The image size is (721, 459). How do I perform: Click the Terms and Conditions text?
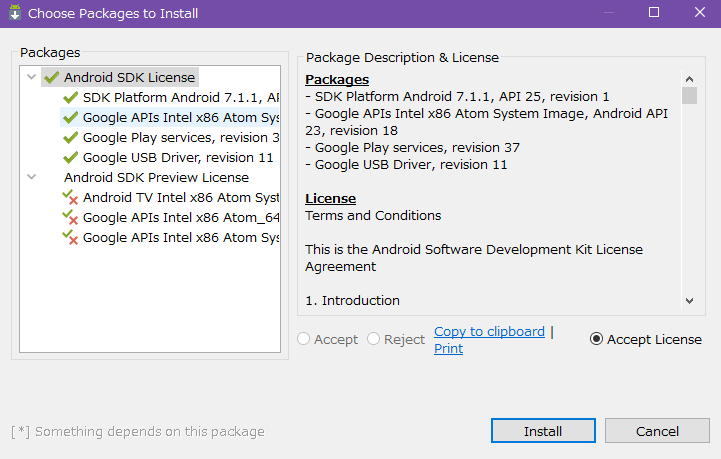pos(373,215)
